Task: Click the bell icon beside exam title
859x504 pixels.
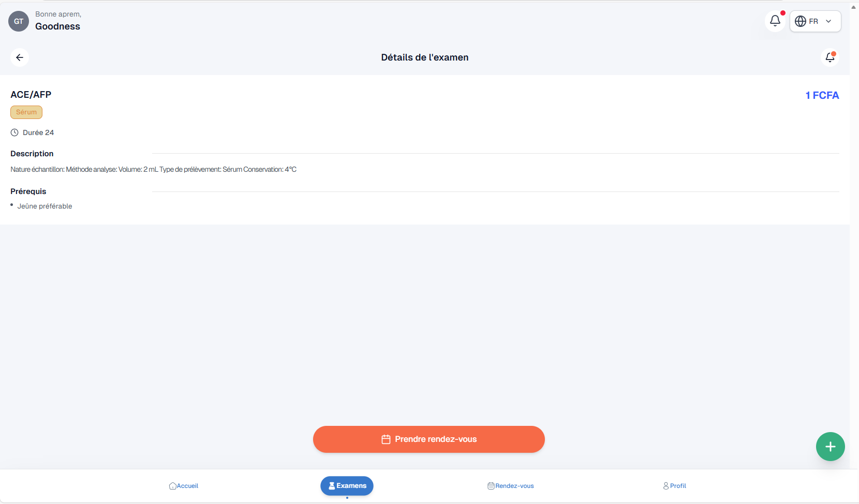Action: (830, 57)
